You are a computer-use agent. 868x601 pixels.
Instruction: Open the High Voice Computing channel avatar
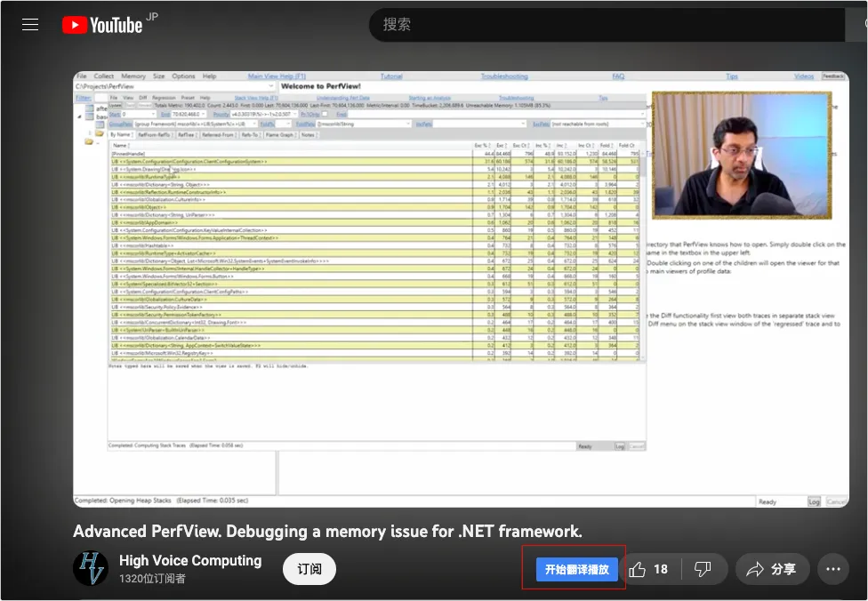(90, 568)
